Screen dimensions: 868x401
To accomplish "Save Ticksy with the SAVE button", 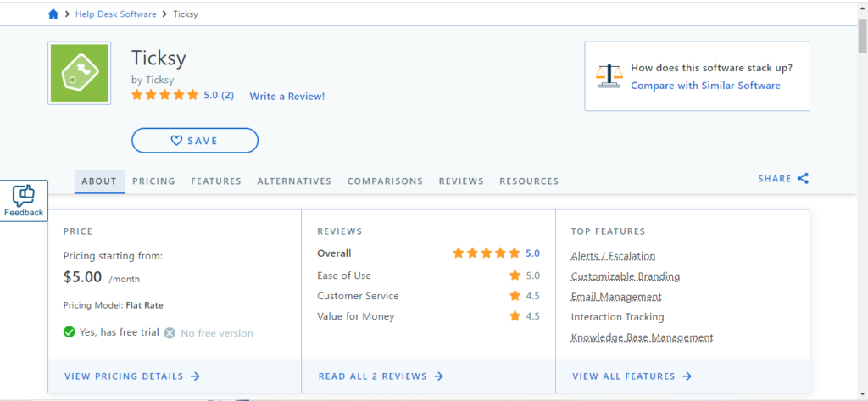I will pyautogui.click(x=195, y=141).
